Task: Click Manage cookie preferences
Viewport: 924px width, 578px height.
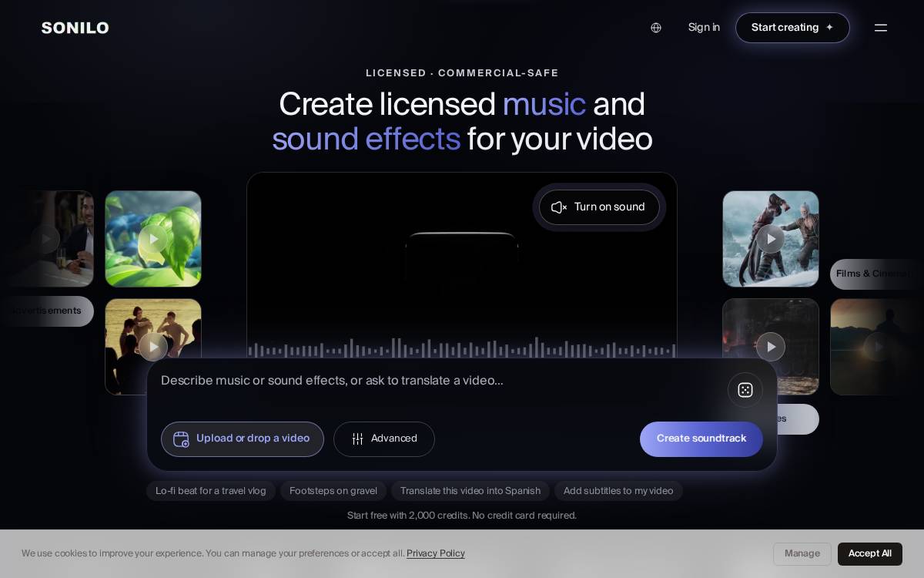Action: tap(802, 553)
